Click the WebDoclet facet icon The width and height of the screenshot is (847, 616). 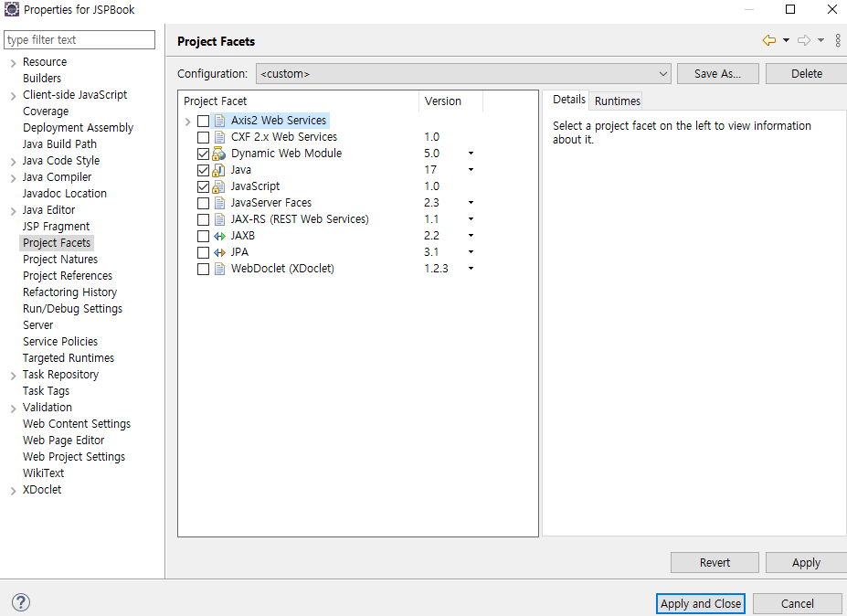[219, 269]
